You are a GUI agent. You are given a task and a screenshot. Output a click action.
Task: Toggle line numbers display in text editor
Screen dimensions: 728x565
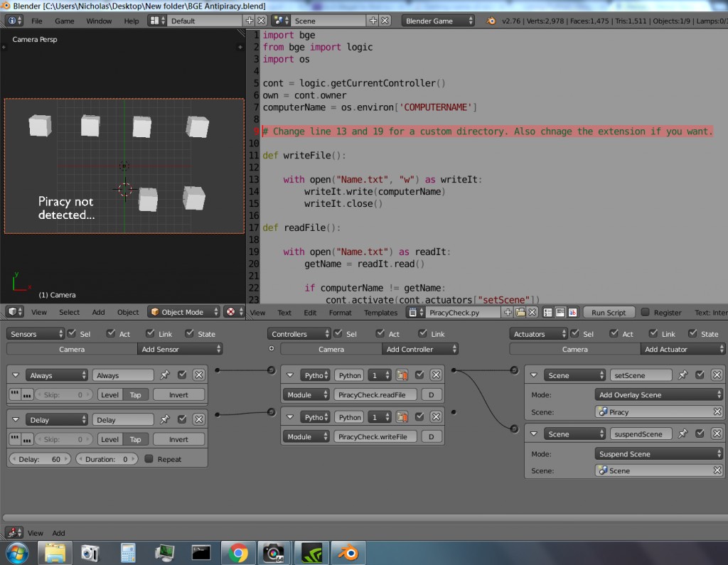click(x=547, y=312)
